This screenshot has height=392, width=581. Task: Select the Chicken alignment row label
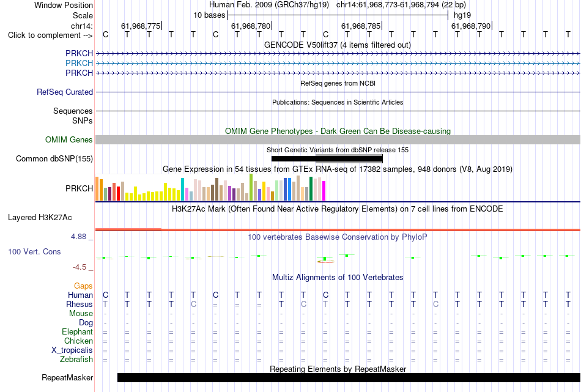[78, 341]
